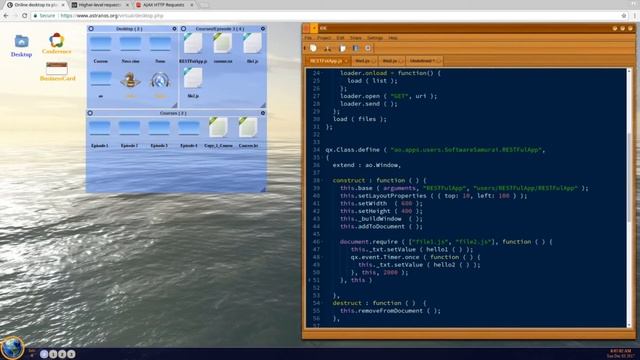Image resolution: width=640 pixels, height=360 pixels.
Task: Close the Undefined editor tab
Action: coord(438,61)
